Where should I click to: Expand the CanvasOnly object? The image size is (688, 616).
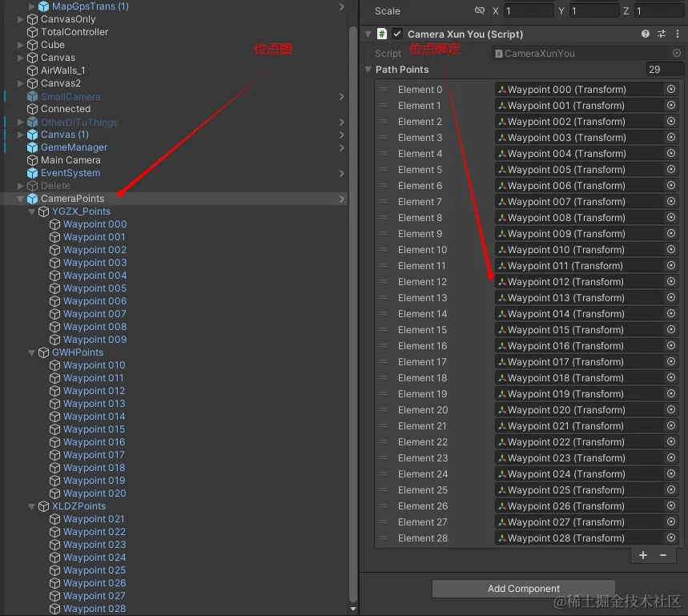point(20,19)
